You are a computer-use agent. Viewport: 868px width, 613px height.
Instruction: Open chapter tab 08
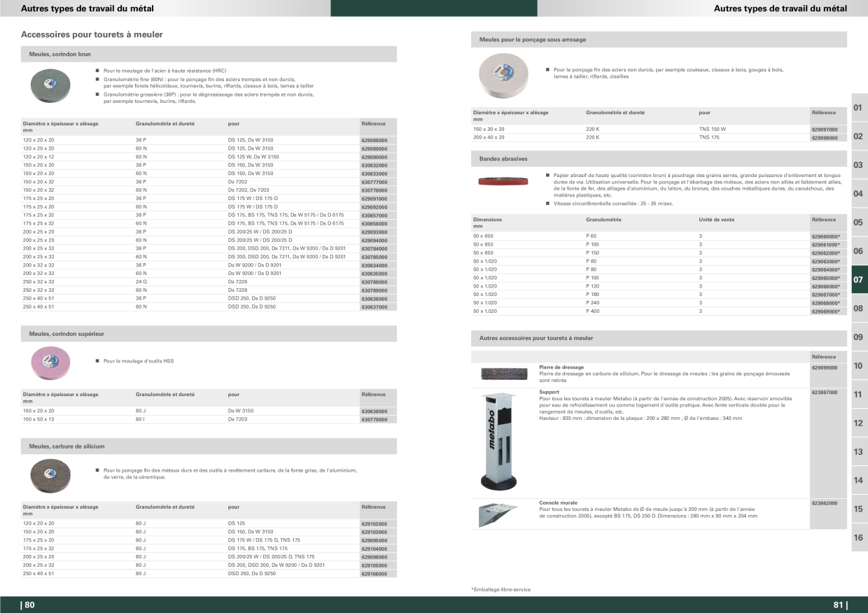click(859, 309)
